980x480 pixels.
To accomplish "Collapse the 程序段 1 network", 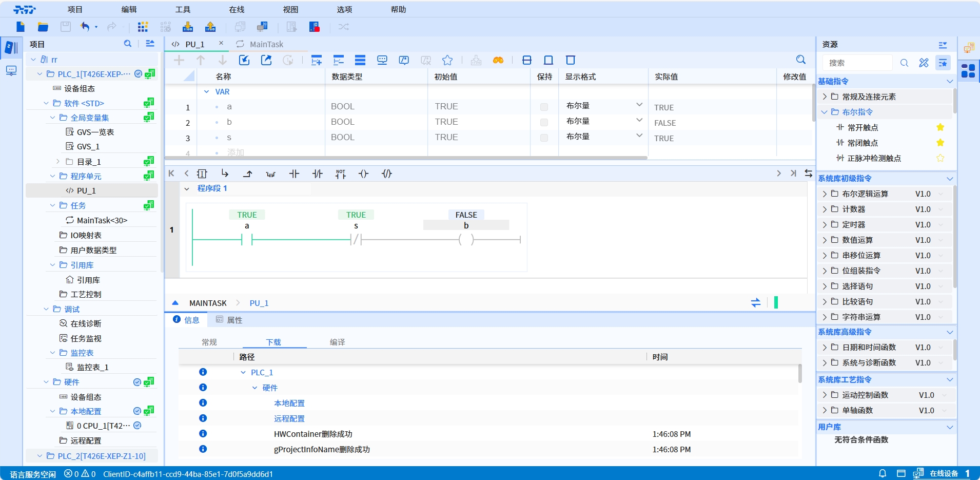I will pos(187,189).
